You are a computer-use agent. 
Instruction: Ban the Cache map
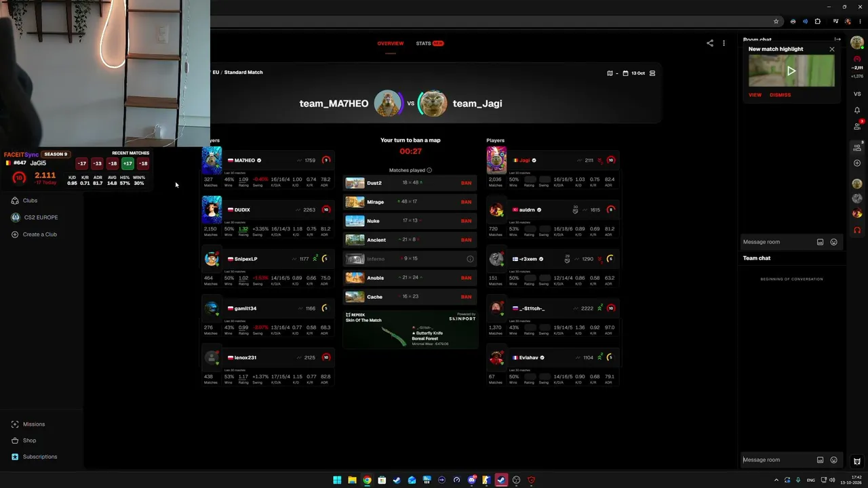coord(466,297)
